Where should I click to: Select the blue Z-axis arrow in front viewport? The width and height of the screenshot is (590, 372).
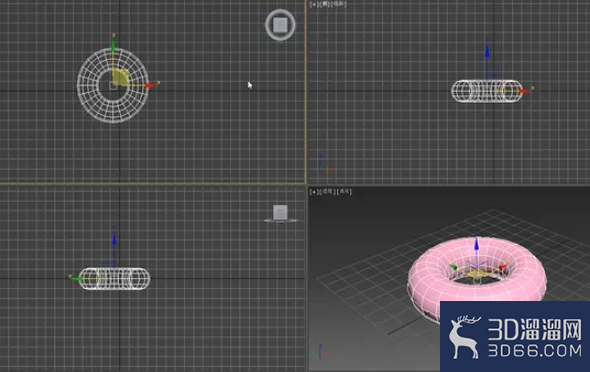[114, 239]
